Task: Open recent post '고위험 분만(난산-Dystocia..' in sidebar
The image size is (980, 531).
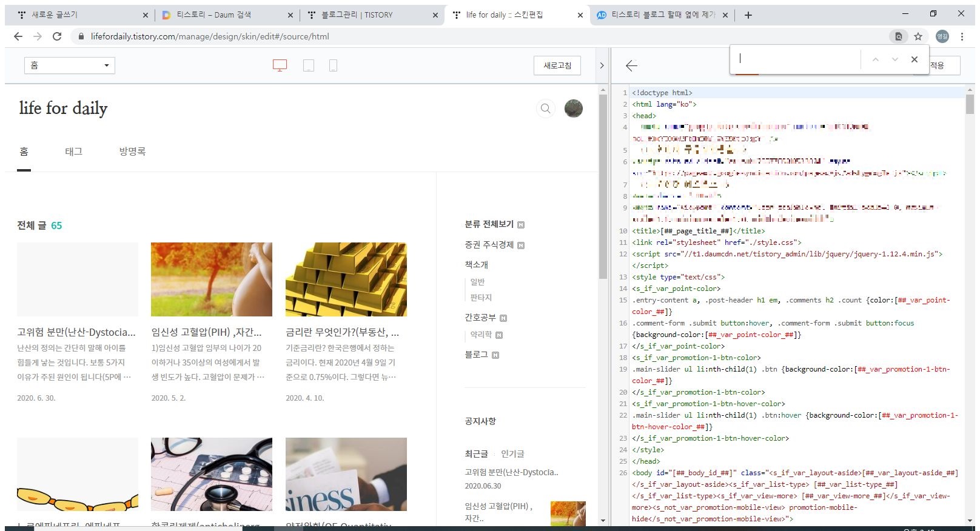Action: point(511,472)
